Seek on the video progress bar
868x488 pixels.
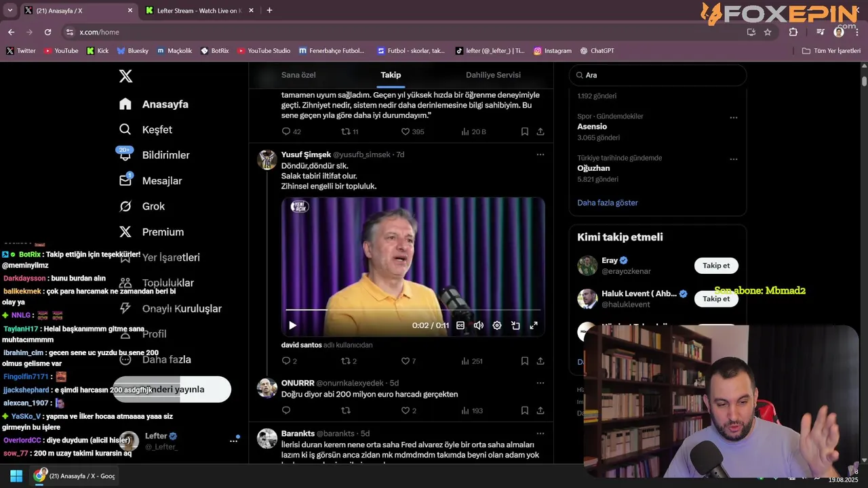[x=413, y=310]
